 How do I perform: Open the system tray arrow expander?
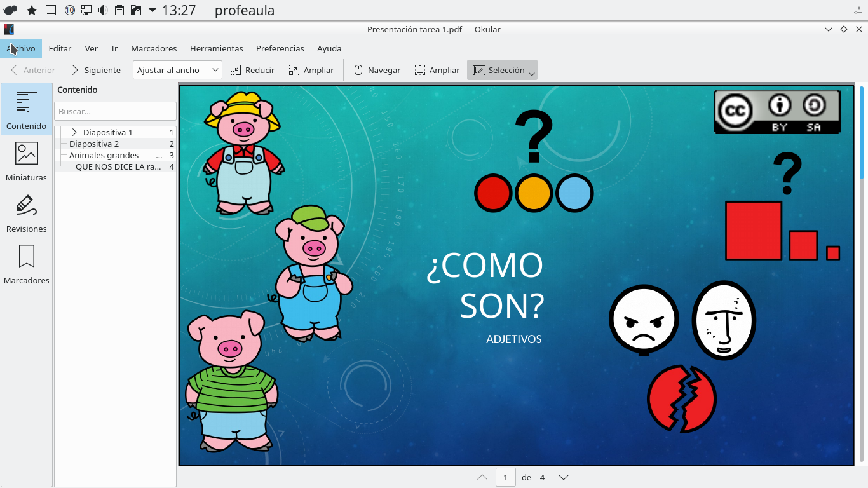152,10
